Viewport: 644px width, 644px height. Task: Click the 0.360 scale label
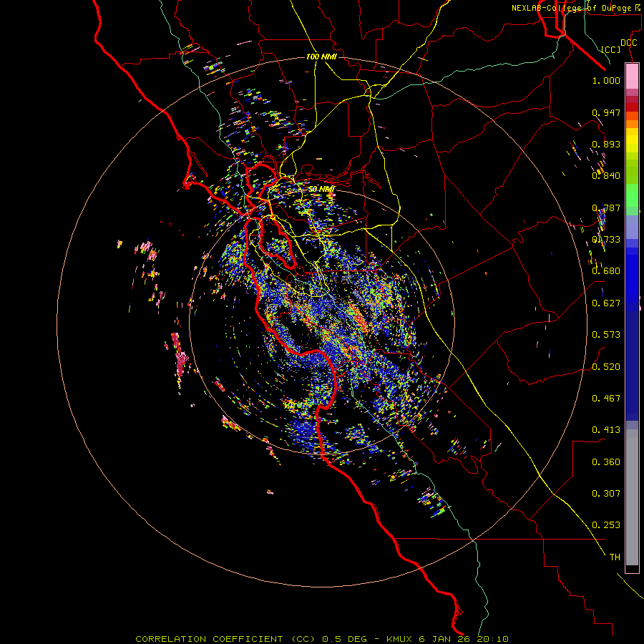pyautogui.click(x=606, y=462)
